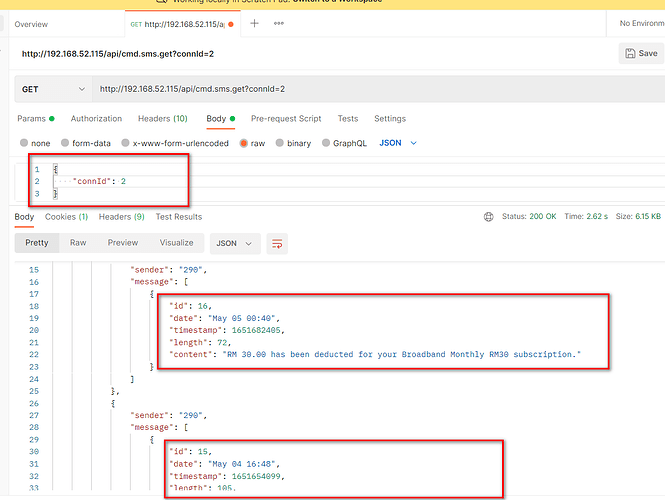This screenshot has height=500, width=665.
Task: Click unsaved orange dot on request tab
Action: pos(232,23)
